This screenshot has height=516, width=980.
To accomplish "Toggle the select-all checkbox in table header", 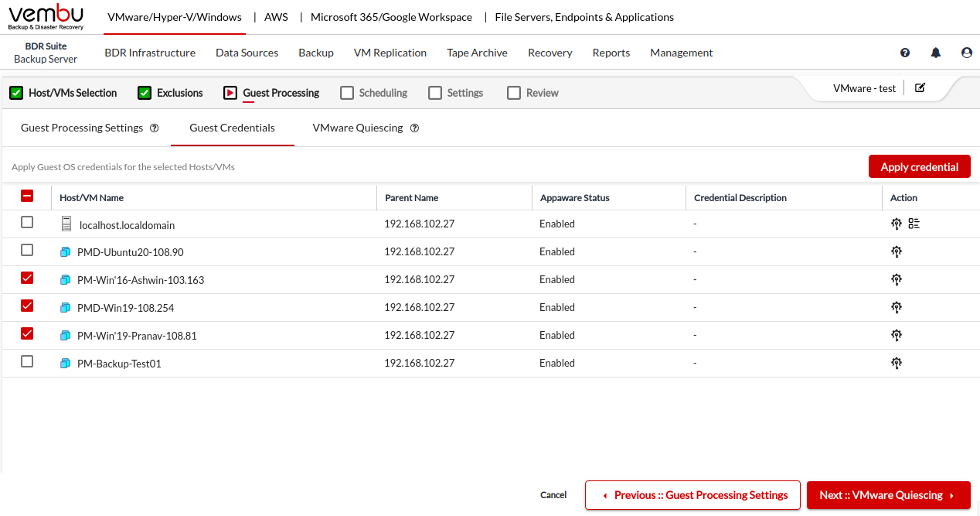I will coord(27,196).
